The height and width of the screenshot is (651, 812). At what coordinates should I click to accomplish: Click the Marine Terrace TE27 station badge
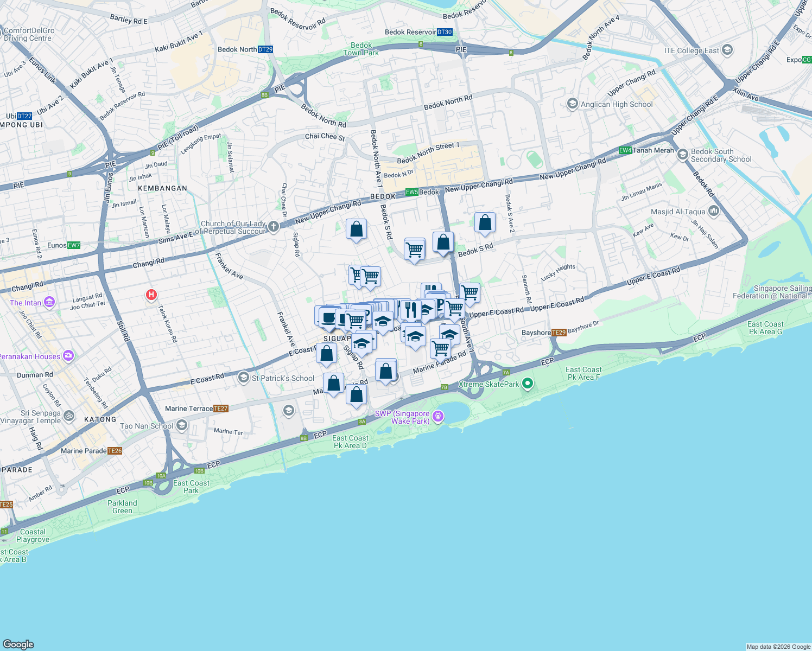[x=221, y=409]
